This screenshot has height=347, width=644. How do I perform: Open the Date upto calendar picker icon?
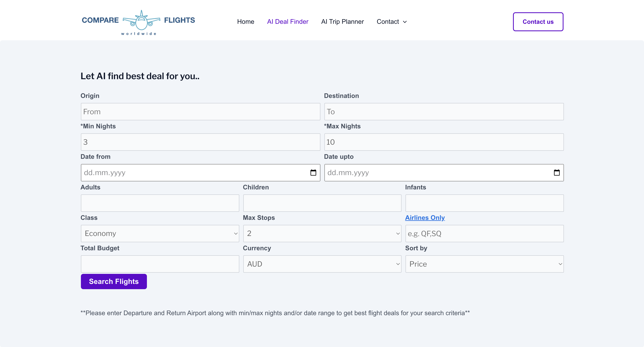556,172
